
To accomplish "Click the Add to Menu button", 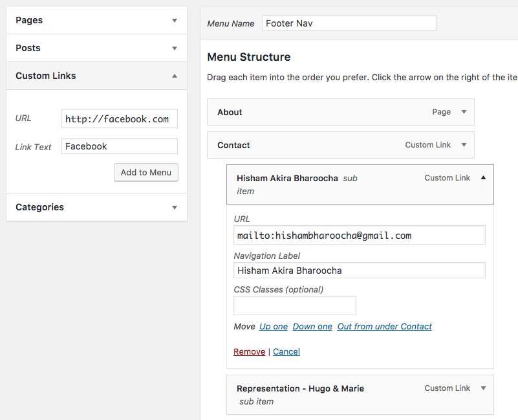I will click(146, 172).
